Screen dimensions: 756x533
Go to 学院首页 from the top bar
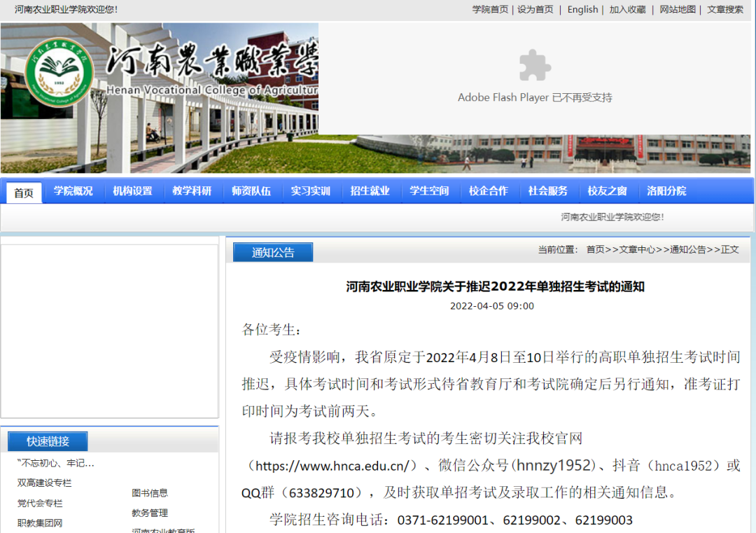pyautogui.click(x=489, y=9)
